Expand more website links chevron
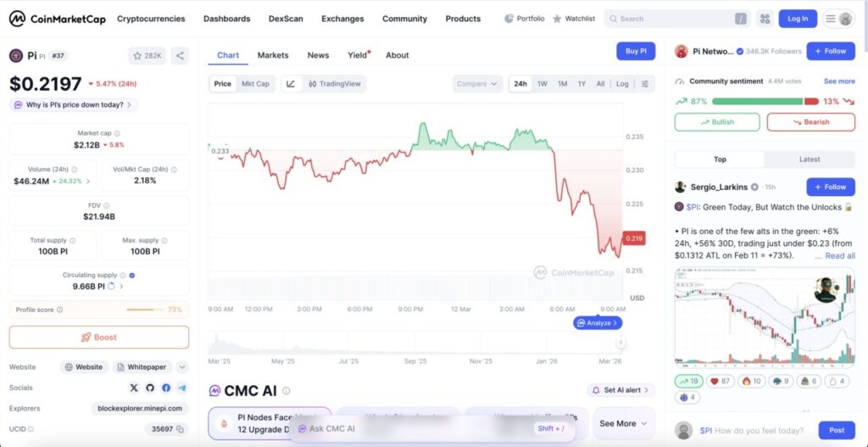 [182, 367]
